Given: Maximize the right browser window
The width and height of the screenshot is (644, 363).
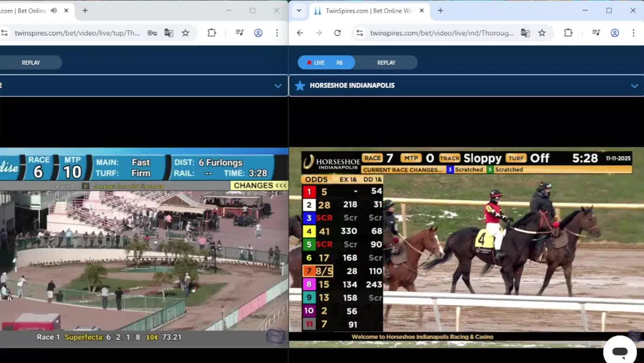Looking at the screenshot, I should click(x=609, y=11).
